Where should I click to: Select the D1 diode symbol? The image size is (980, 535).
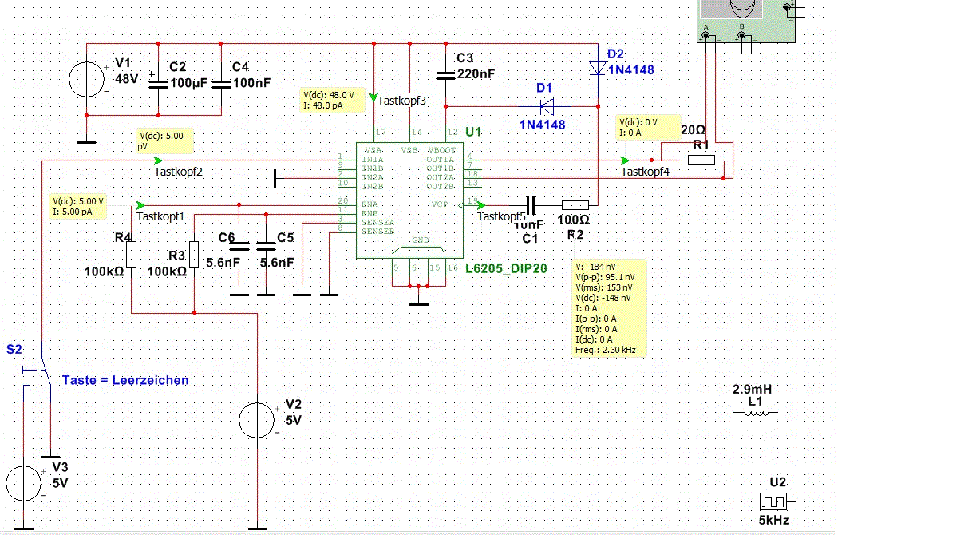coord(547,105)
